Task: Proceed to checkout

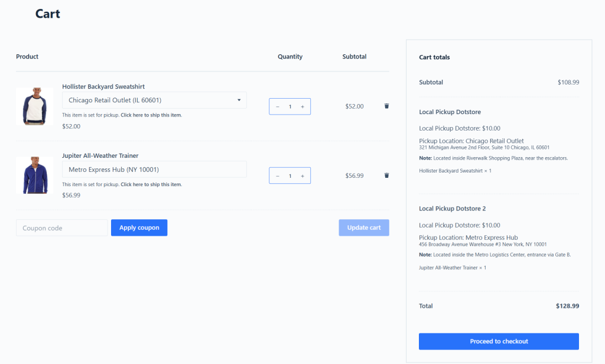Action: click(498, 341)
